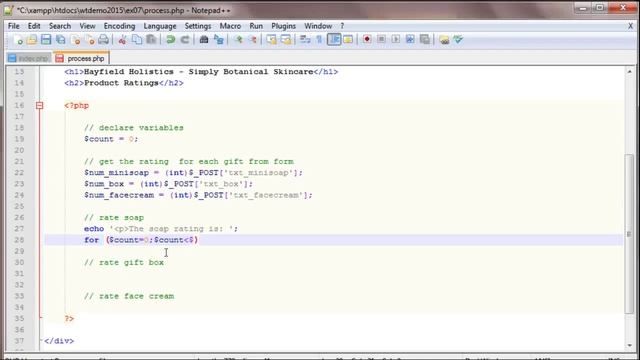Viewport: 640px width, 360px height.
Task: Toggle synchronize horizontal scrolling icon
Action: click(x=286, y=40)
